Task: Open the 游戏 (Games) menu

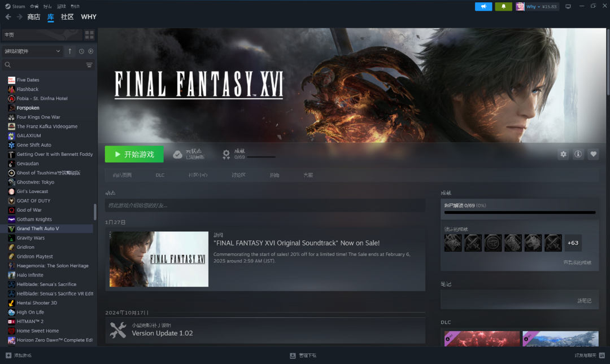Action: [62, 6]
